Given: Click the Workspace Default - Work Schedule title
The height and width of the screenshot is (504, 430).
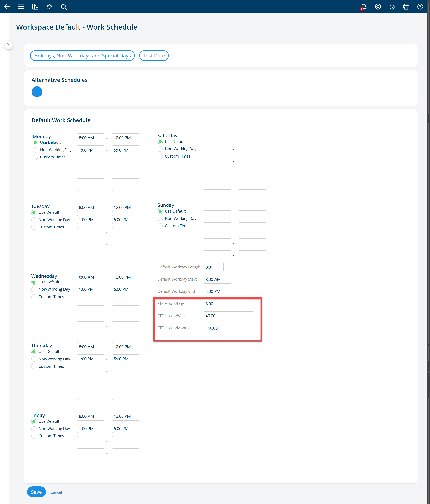Looking at the screenshot, I should coord(77,27).
